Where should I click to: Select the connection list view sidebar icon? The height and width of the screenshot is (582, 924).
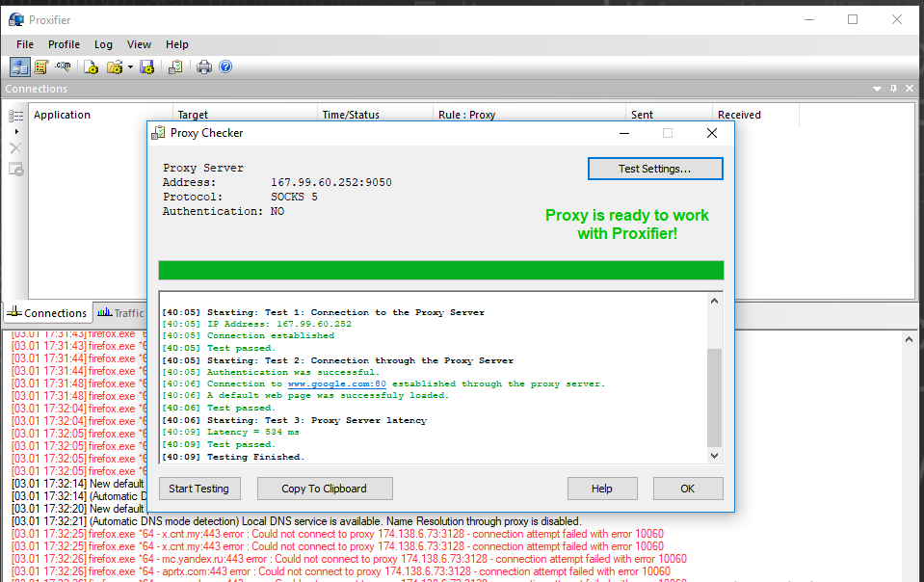pyautogui.click(x=15, y=116)
